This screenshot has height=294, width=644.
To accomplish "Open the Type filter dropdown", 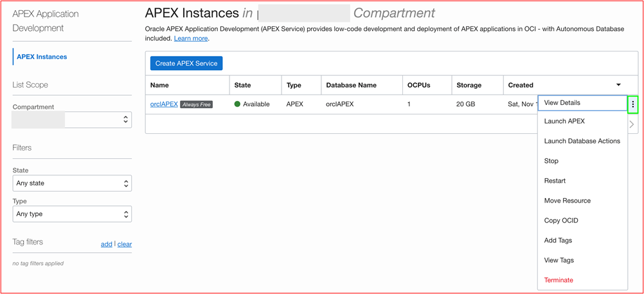I will pos(72,214).
